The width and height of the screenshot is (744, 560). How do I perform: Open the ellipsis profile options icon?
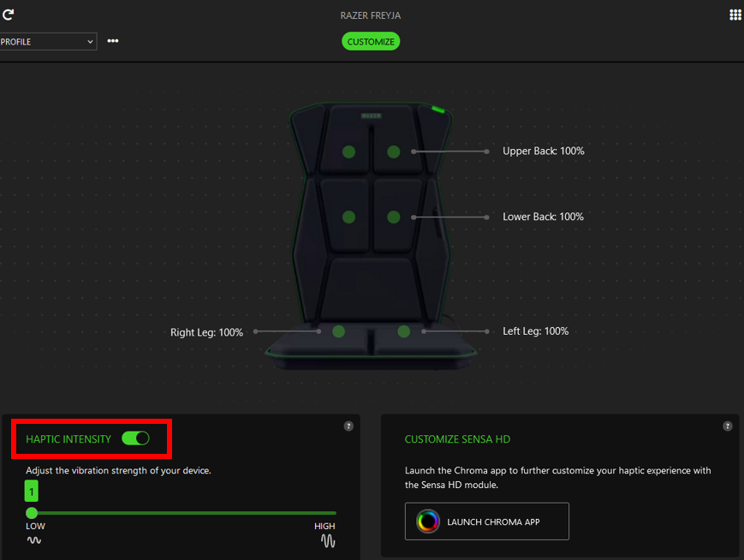112,40
